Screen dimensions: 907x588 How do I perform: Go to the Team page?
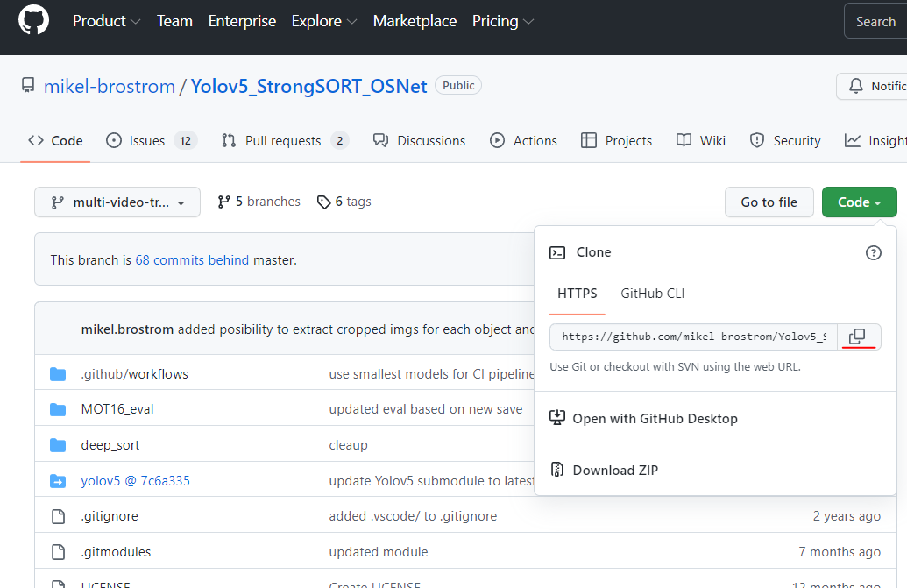(174, 21)
